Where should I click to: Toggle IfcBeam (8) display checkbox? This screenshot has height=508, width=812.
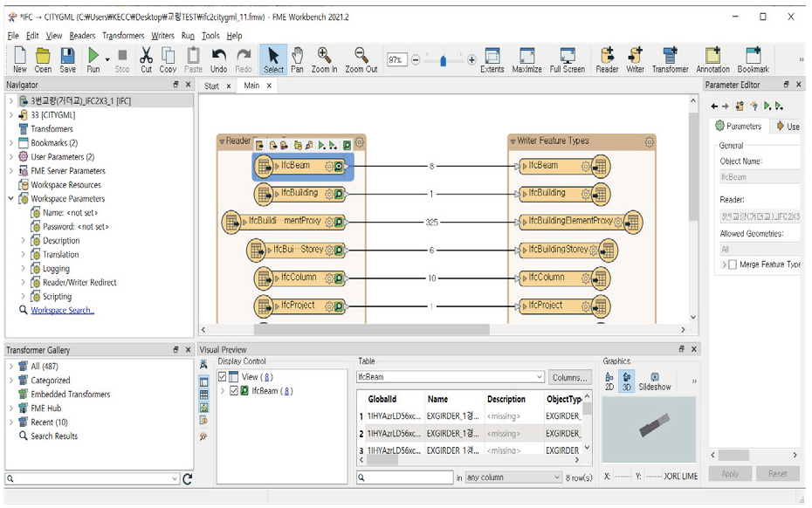[233, 390]
